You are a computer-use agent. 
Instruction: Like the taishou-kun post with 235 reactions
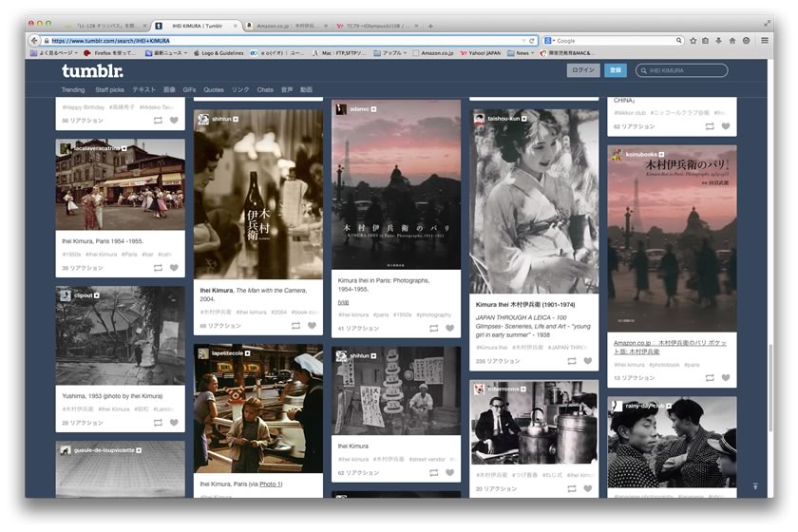click(x=588, y=361)
